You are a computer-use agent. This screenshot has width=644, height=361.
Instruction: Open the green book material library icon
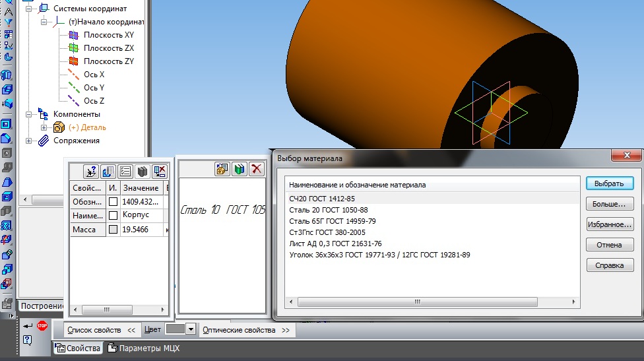tap(239, 169)
